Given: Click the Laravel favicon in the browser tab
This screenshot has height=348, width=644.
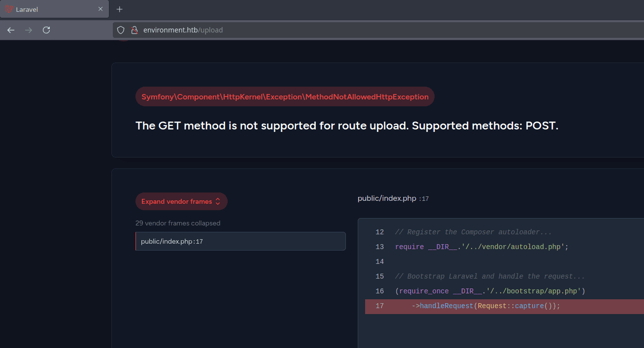Looking at the screenshot, I should tap(9, 9).
